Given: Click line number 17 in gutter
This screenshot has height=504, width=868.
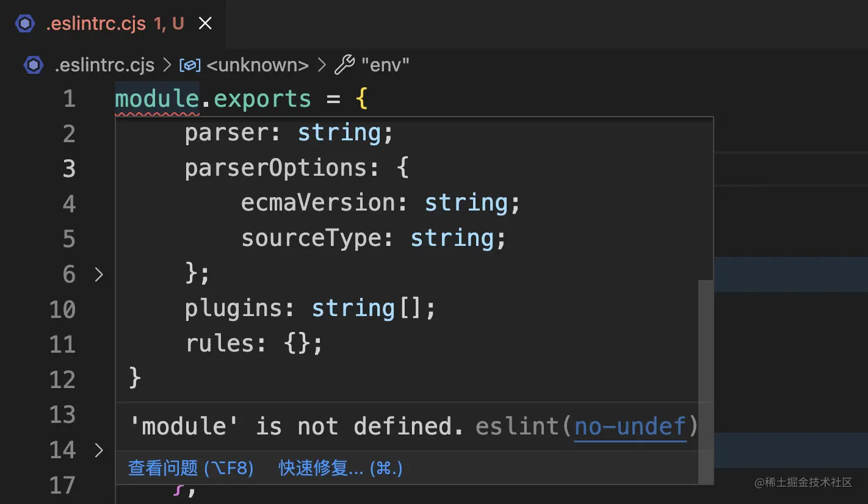Looking at the screenshot, I should [62, 486].
